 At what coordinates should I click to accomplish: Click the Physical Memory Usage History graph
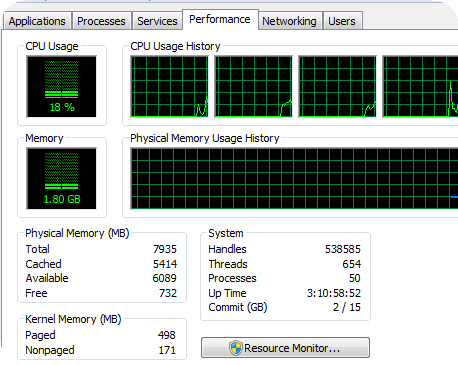[x=294, y=179]
